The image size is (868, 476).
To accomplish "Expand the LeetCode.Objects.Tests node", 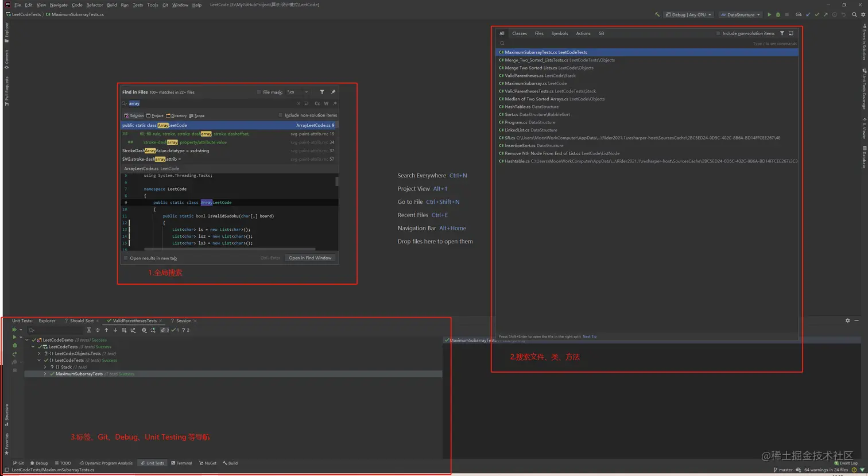I will pyautogui.click(x=39, y=354).
